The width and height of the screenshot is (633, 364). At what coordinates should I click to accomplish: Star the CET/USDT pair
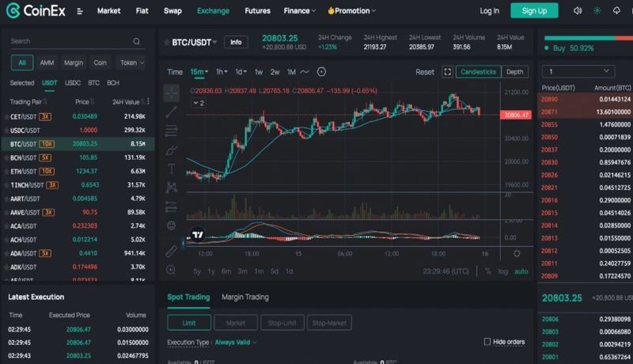pyautogui.click(x=6, y=116)
